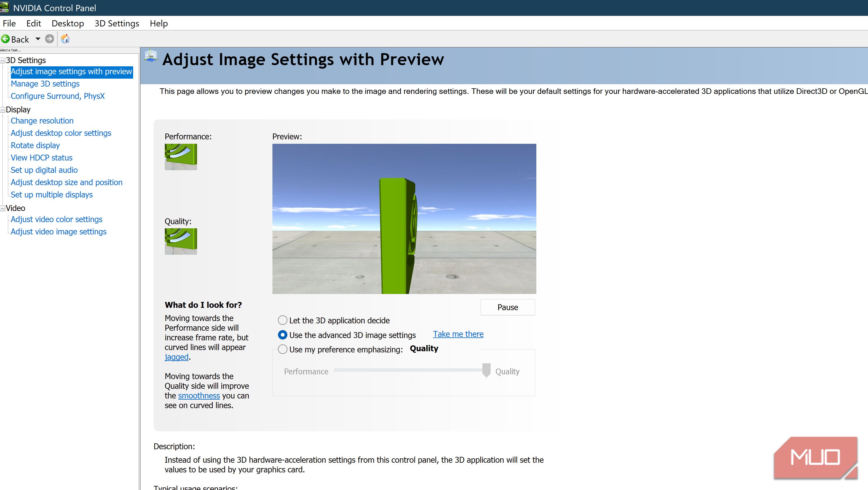Viewport: 868px width, 490px height.
Task: Open the jagged help link
Action: 177,357
